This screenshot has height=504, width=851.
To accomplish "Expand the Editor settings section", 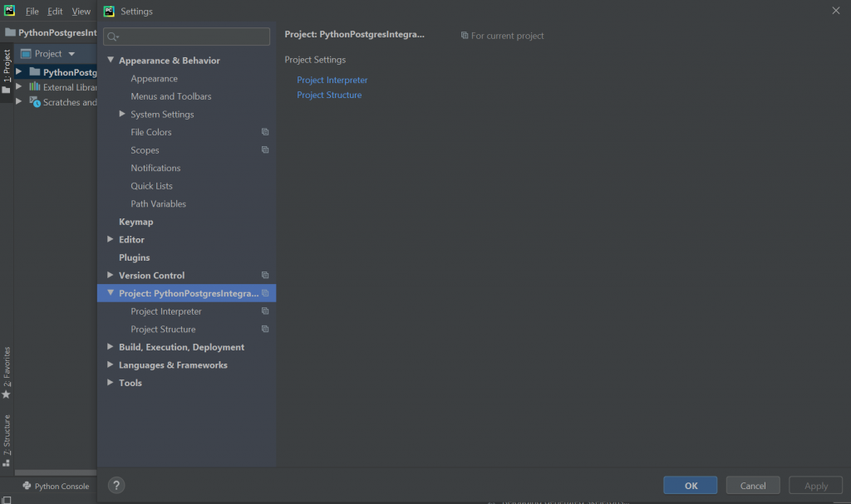I will click(111, 239).
